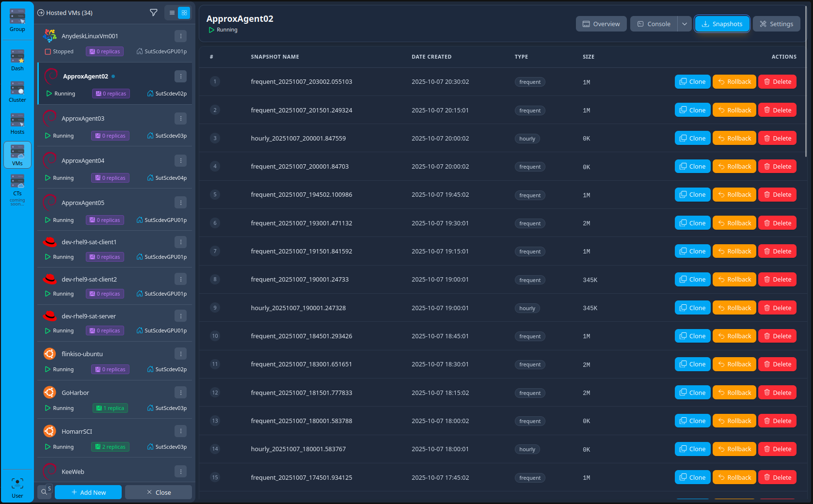Open the three-dot menu on GoHarbor

point(181,392)
